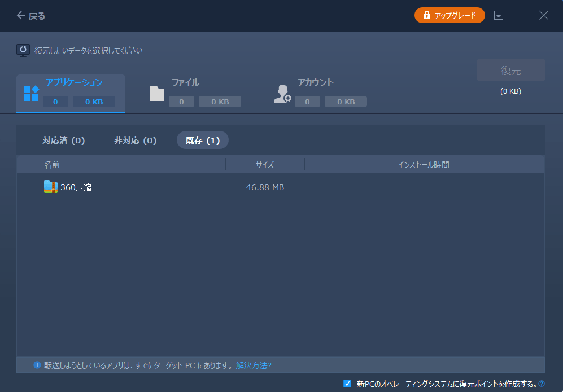This screenshot has height=392, width=563.
Task: Open the 解決方法? link
Action: click(254, 365)
